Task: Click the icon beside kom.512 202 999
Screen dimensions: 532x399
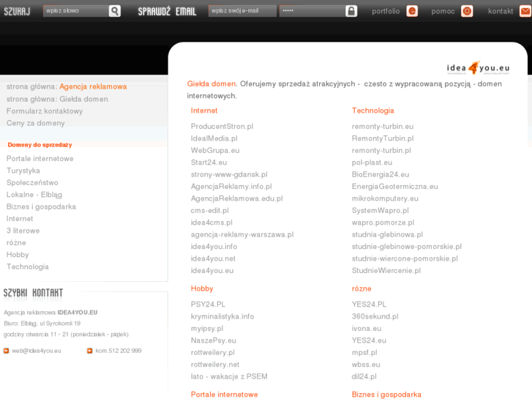Action: pos(89,351)
